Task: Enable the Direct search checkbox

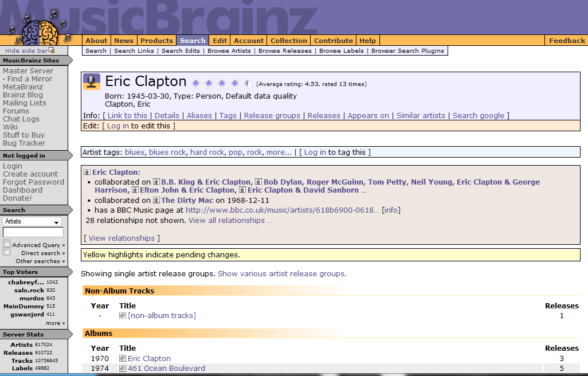Action: [x=6, y=252]
